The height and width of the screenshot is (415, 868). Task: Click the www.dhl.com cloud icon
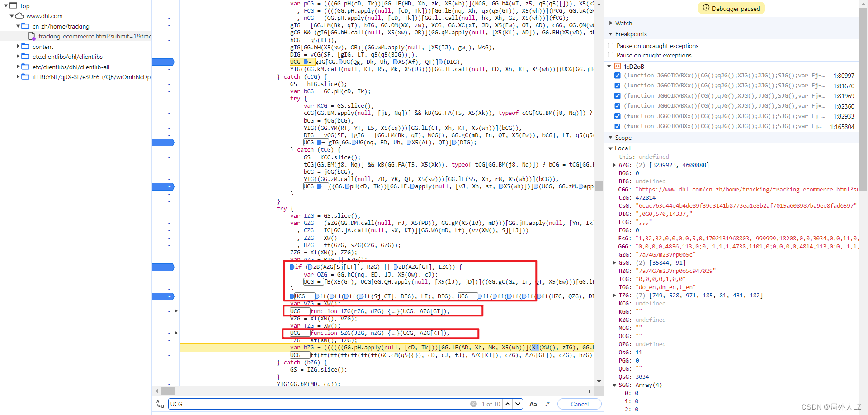point(19,15)
